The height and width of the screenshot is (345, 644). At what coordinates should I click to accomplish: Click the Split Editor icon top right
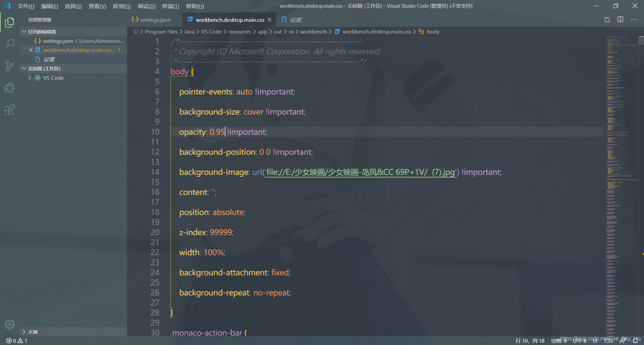point(620,19)
